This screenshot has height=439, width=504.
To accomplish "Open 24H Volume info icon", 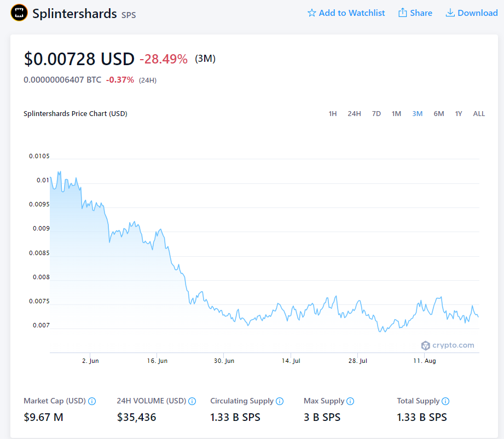I will [192, 401].
